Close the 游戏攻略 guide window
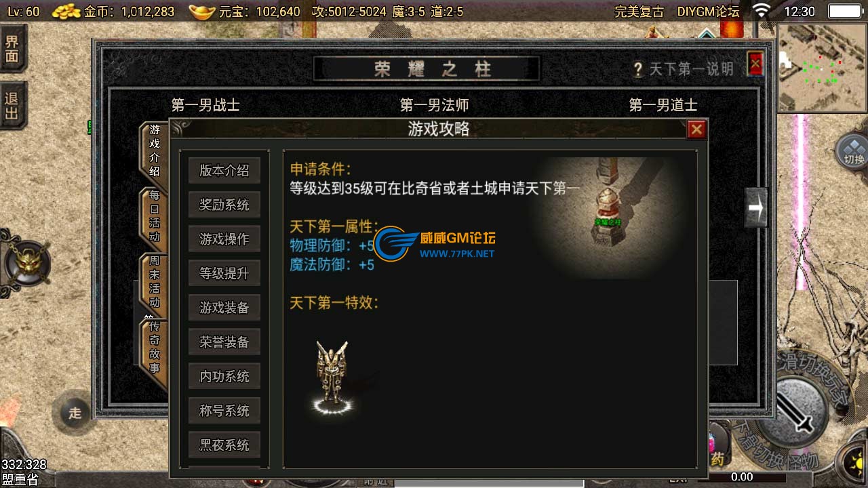The width and height of the screenshot is (868, 488). coord(696,129)
